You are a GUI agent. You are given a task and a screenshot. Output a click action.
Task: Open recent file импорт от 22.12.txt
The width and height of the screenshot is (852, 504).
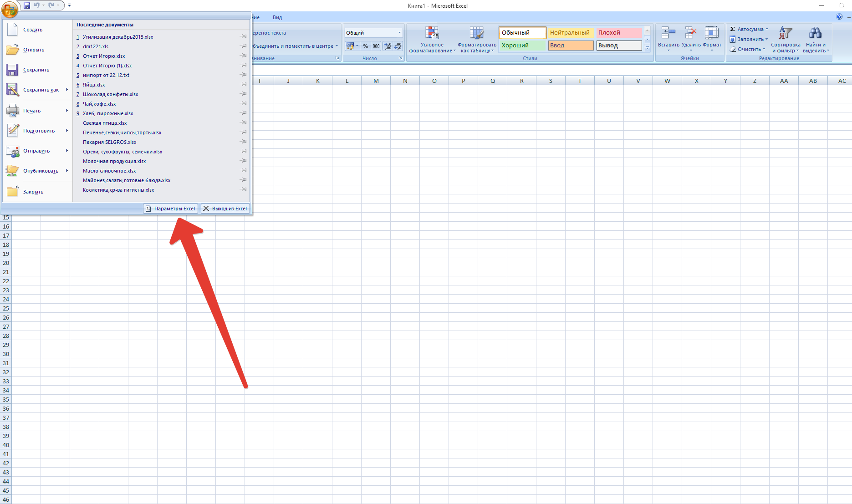pyautogui.click(x=106, y=75)
